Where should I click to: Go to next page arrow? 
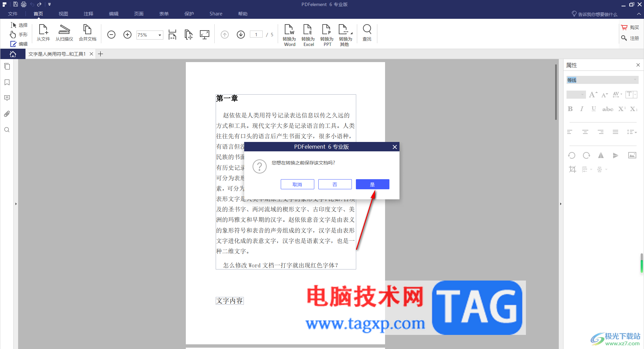point(241,35)
